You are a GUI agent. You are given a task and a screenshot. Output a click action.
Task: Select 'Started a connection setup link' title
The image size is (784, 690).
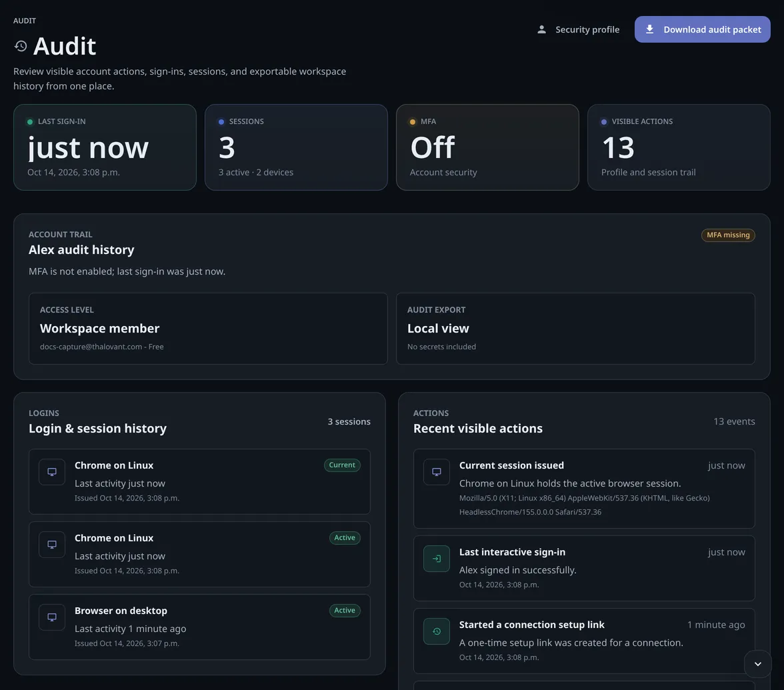(x=532, y=625)
